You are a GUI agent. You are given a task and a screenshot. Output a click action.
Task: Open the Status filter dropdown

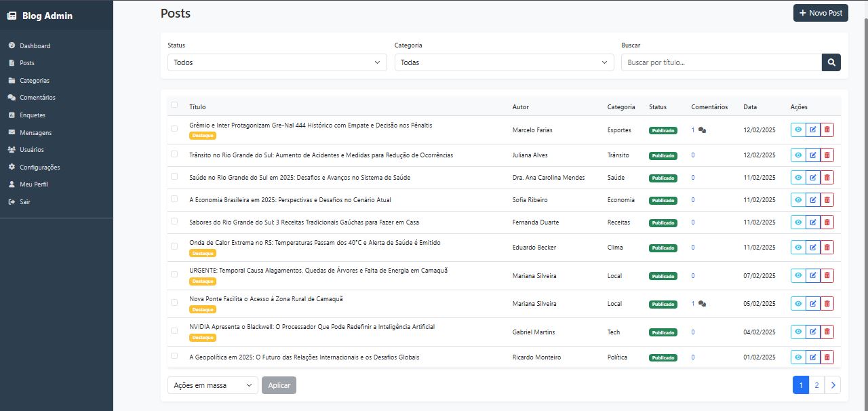(277, 62)
